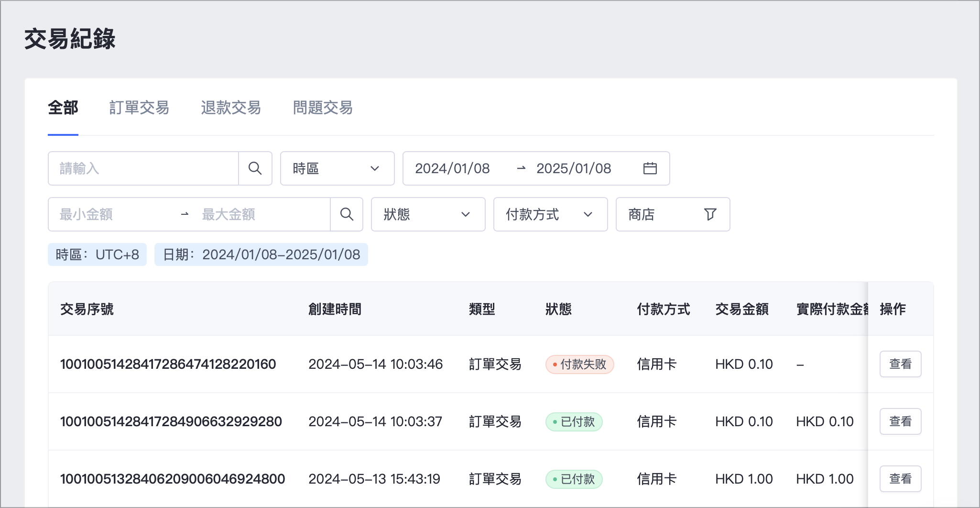Open the date range calendar icon
Image resolution: width=980 pixels, height=508 pixels.
650,168
